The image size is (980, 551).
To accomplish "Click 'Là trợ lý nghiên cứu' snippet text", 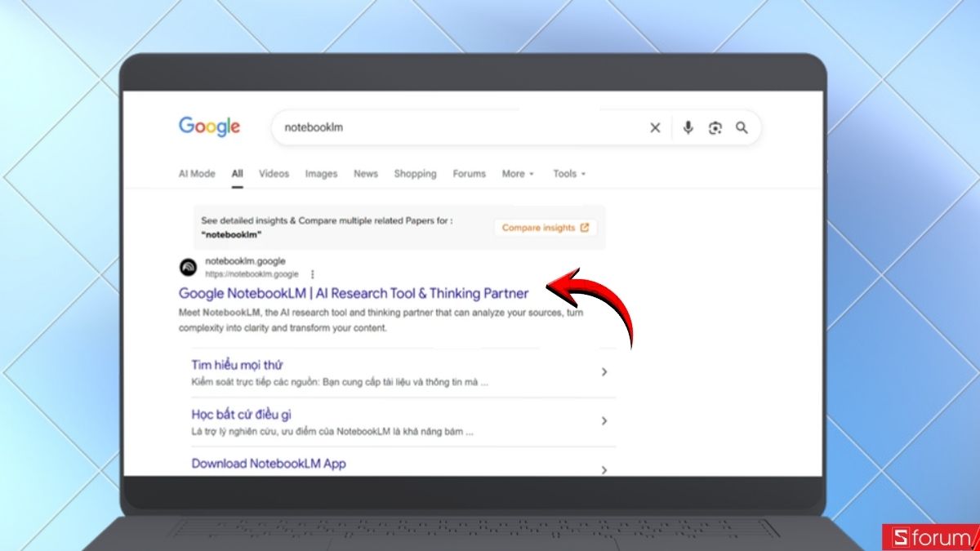I will [x=332, y=431].
